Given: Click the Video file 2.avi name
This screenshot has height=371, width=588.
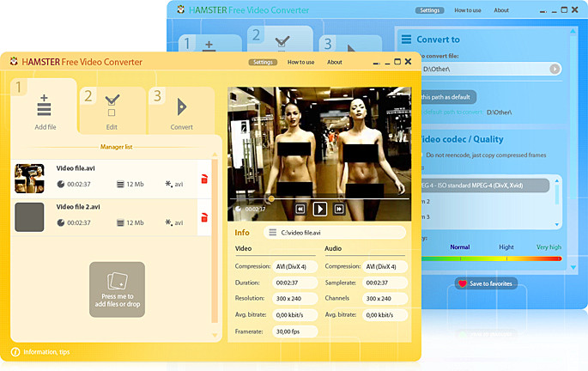Looking at the screenshot, I should pyautogui.click(x=78, y=207).
